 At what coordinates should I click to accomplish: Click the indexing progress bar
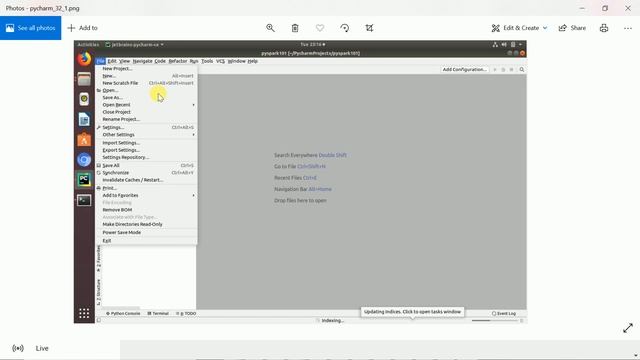[495, 321]
